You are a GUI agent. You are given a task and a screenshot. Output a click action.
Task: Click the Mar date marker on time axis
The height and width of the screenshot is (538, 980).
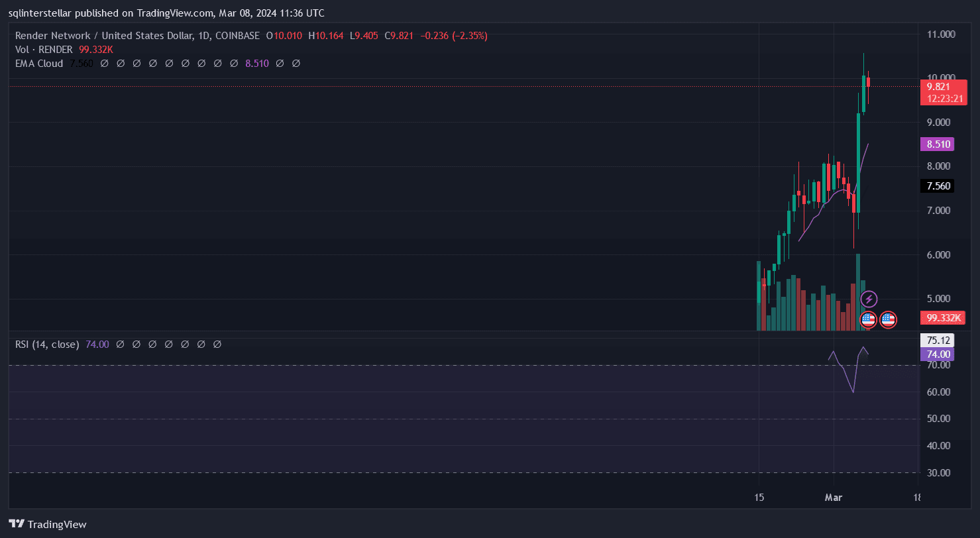833,497
